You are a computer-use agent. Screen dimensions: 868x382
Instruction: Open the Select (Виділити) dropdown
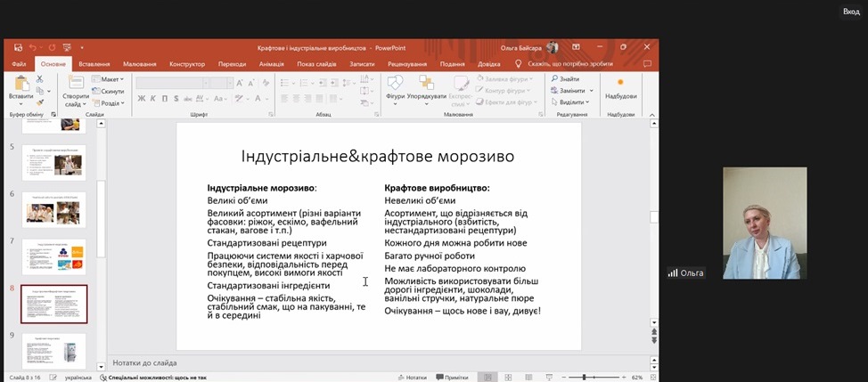[x=570, y=102]
